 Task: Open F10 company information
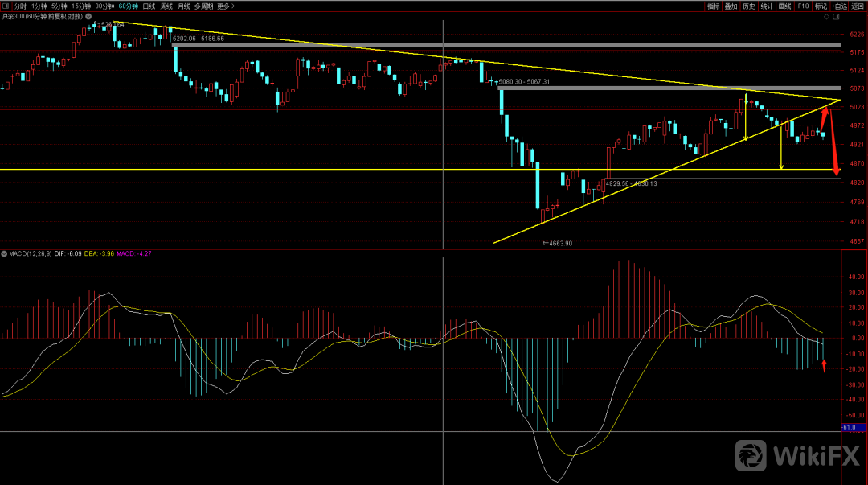pos(803,6)
